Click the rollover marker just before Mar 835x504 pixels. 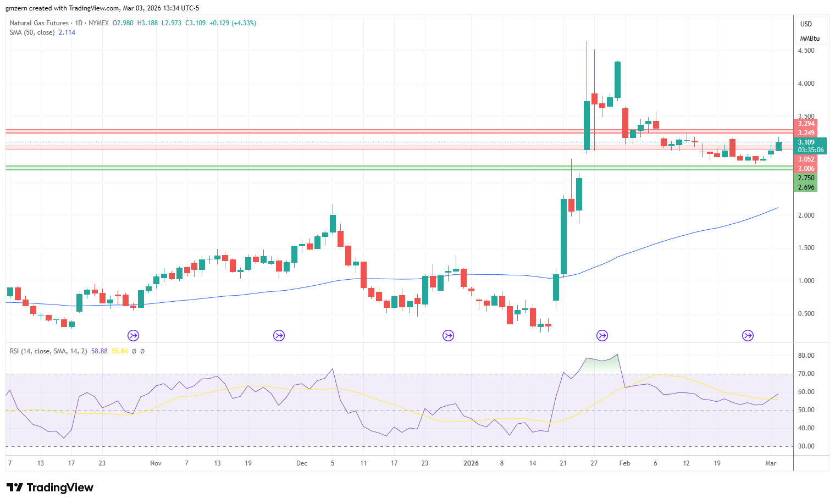point(748,335)
